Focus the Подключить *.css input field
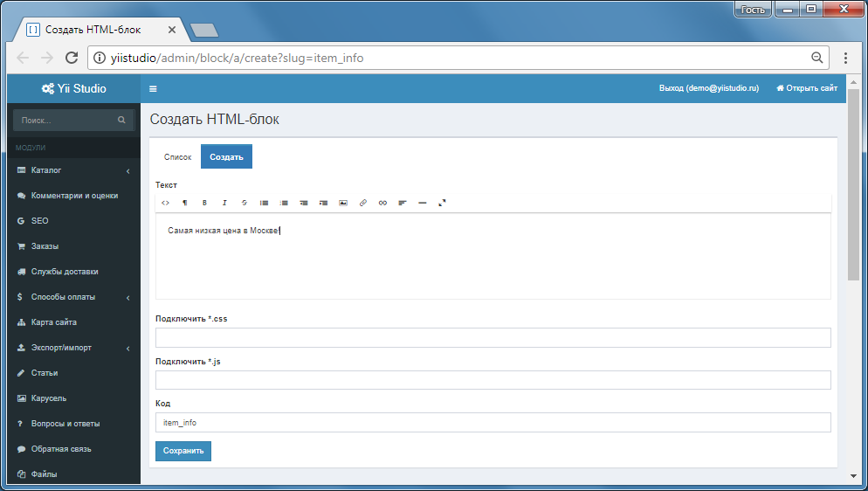This screenshot has height=491, width=868. click(493, 337)
